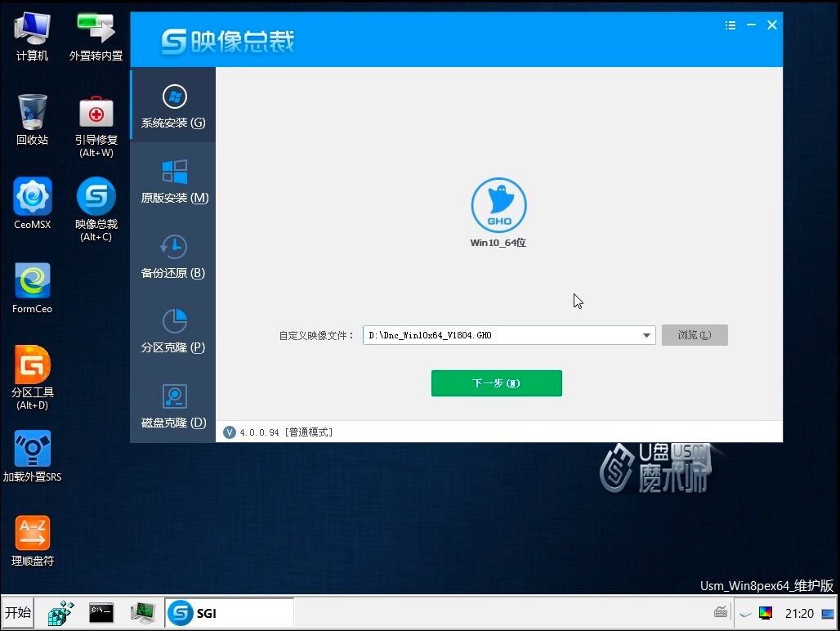Launch 分区工具 (Alt+D) desktop icon
Screen dimensions: 840x631
click(x=33, y=378)
